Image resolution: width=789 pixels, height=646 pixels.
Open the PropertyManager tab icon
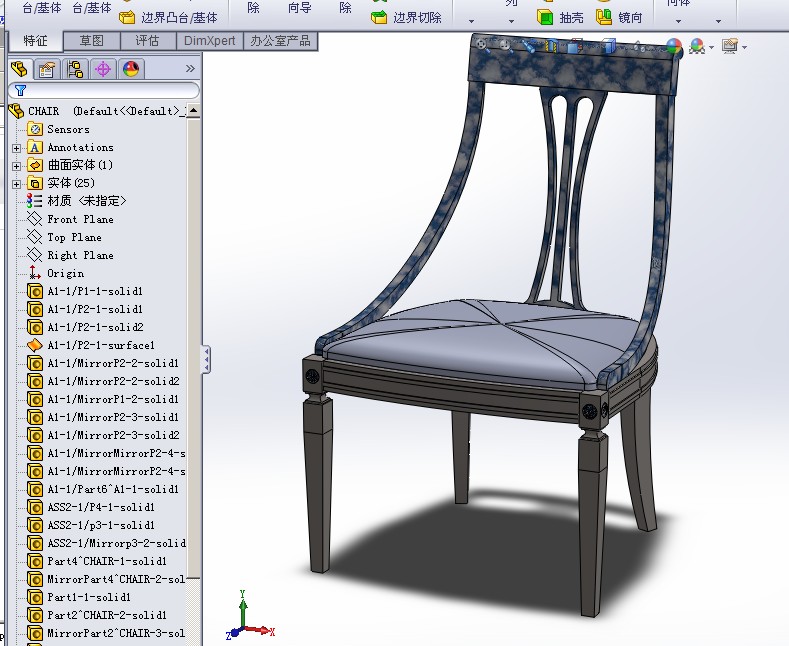point(47,69)
